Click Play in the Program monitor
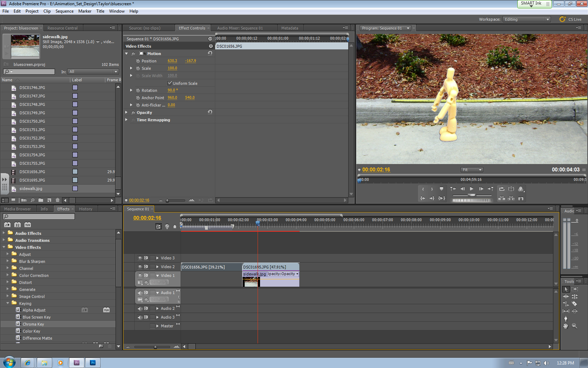This screenshot has height=368, width=588. point(471,189)
